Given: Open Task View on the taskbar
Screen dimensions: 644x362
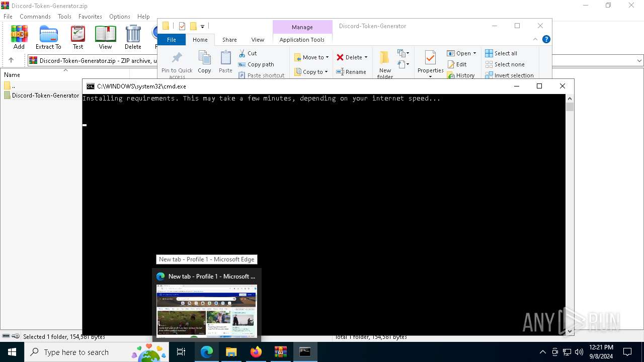Looking at the screenshot, I should coord(181,352).
